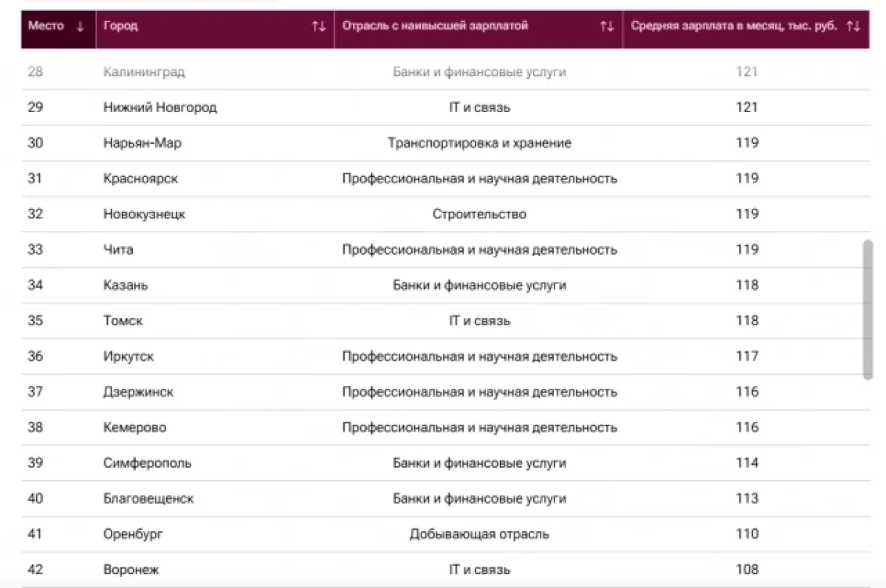Click the Отрасль с наивысшей зарплатой header text
This screenshot has height=588, width=886.
click(x=435, y=26)
